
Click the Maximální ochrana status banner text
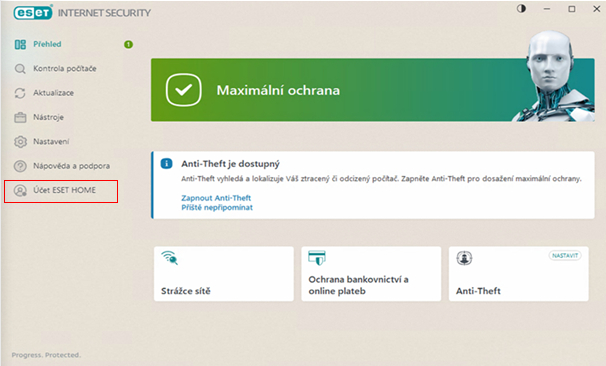point(278,90)
